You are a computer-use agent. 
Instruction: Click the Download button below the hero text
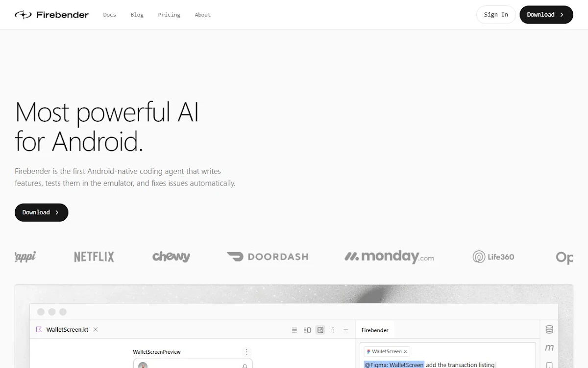[x=41, y=212]
